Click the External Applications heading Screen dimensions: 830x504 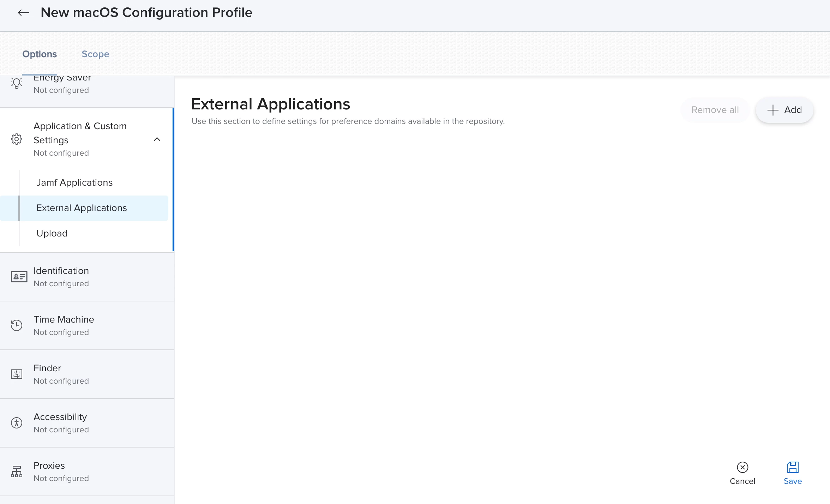click(x=271, y=104)
